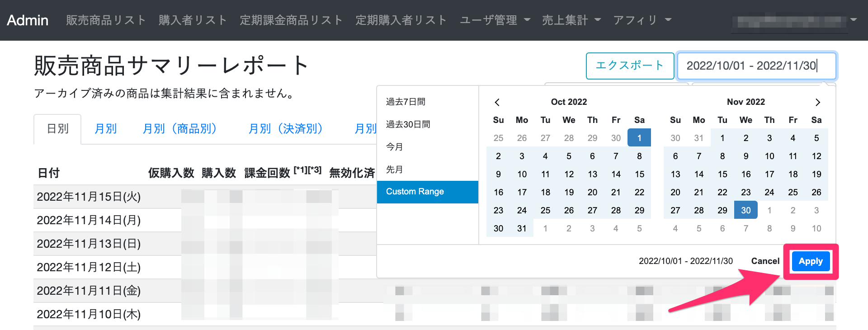This screenshot has height=330, width=868.
Task: Go to next month in calendar
Action: (x=817, y=102)
